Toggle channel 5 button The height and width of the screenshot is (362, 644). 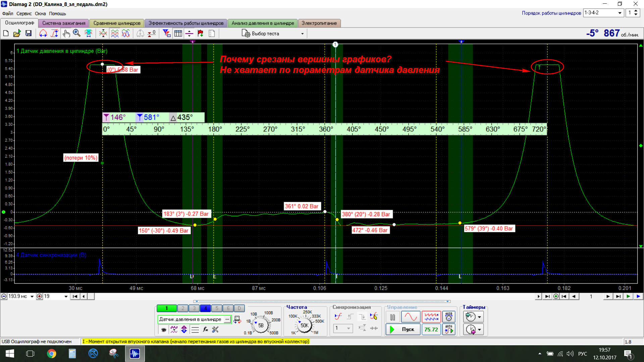217,308
